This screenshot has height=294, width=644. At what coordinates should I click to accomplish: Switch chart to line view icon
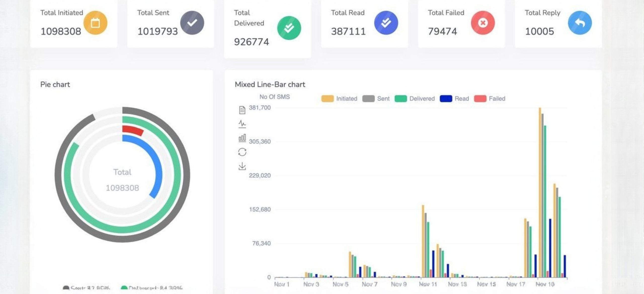click(x=242, y=124)
